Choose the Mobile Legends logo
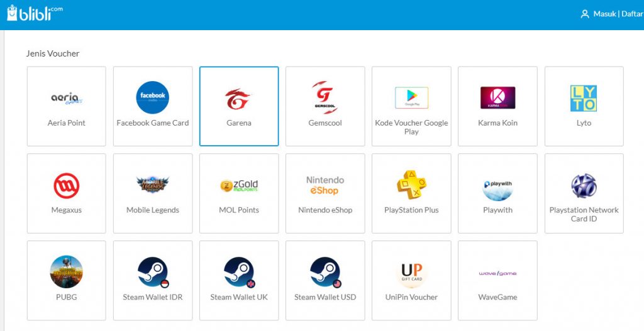Viewport: 644px width, 331px height. click(152, 185)
